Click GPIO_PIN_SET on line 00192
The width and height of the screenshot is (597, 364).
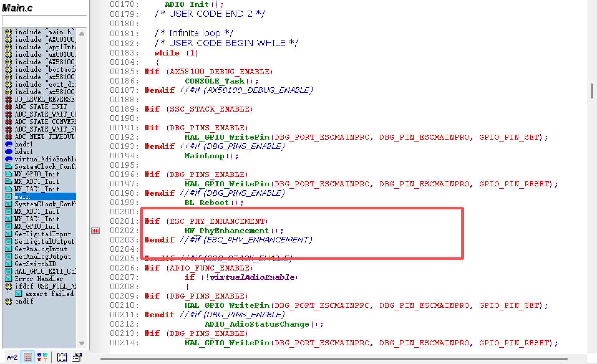click(x=509, y=137)
